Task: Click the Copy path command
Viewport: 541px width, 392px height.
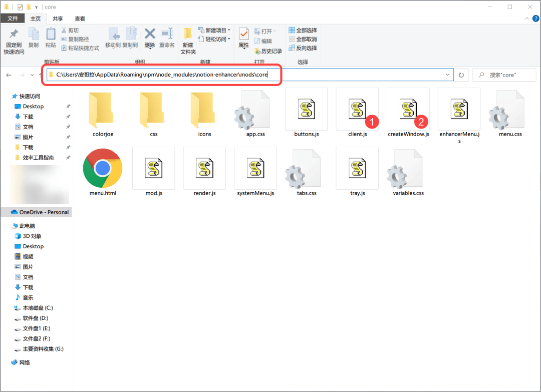Action: pyautogui.click(x=75, y=39)
